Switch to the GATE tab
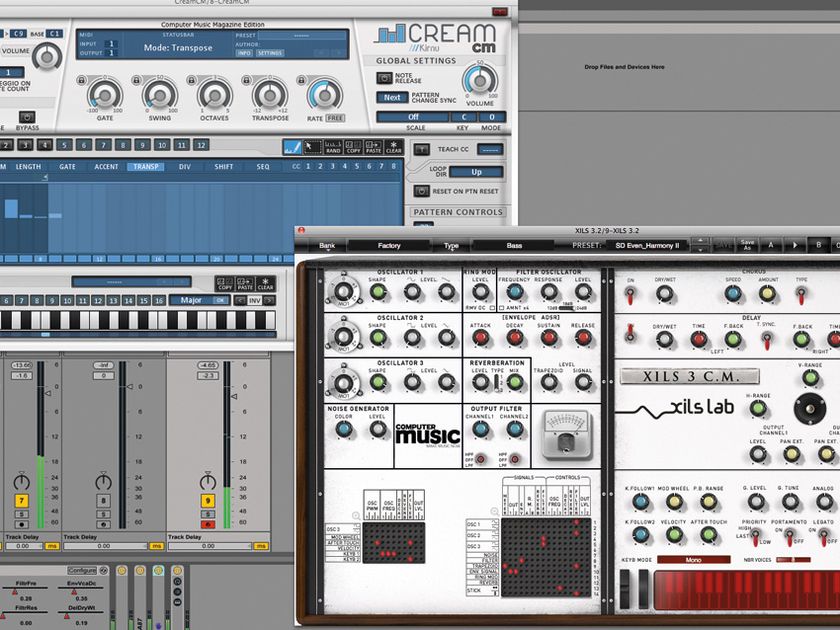This screenshot has width=840, height=630. point(69,165)
